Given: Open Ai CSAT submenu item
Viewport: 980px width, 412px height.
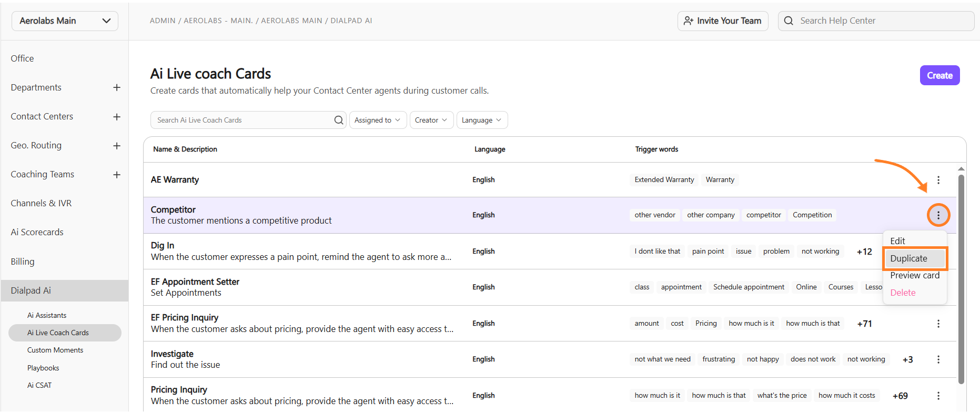Looking at the screenshot, I should (x=39, y=385).
